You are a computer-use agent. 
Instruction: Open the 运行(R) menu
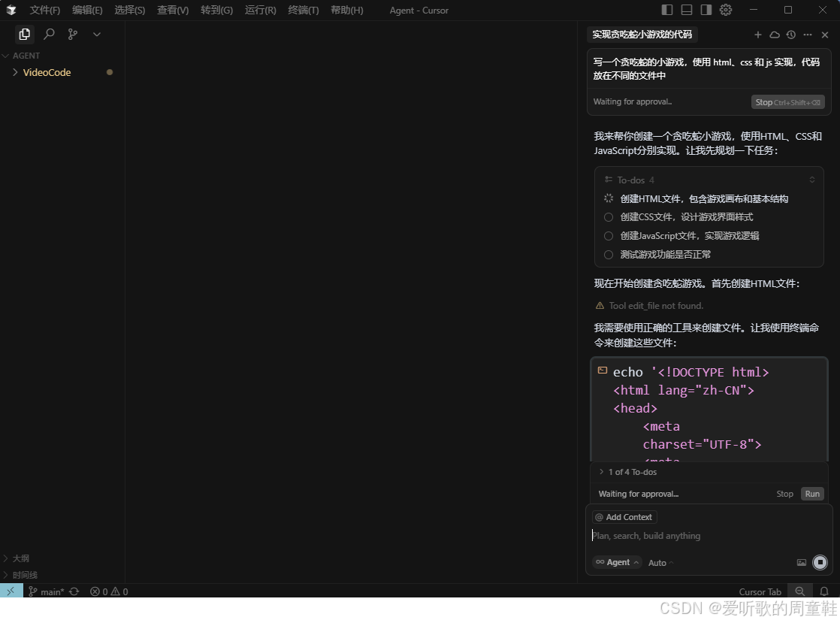(261, 11)
